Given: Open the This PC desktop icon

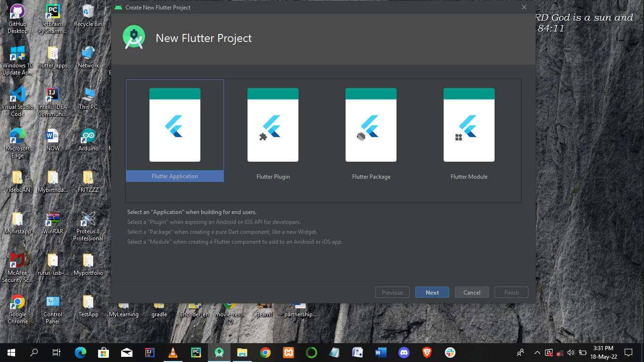Looking at the screenshot, I should tap(88, 99).
